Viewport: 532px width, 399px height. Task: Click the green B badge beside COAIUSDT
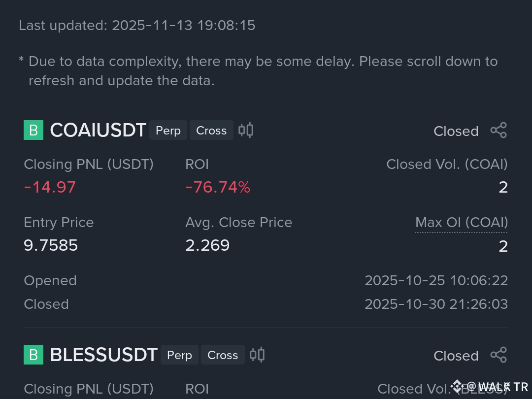[x=33, y=130]
